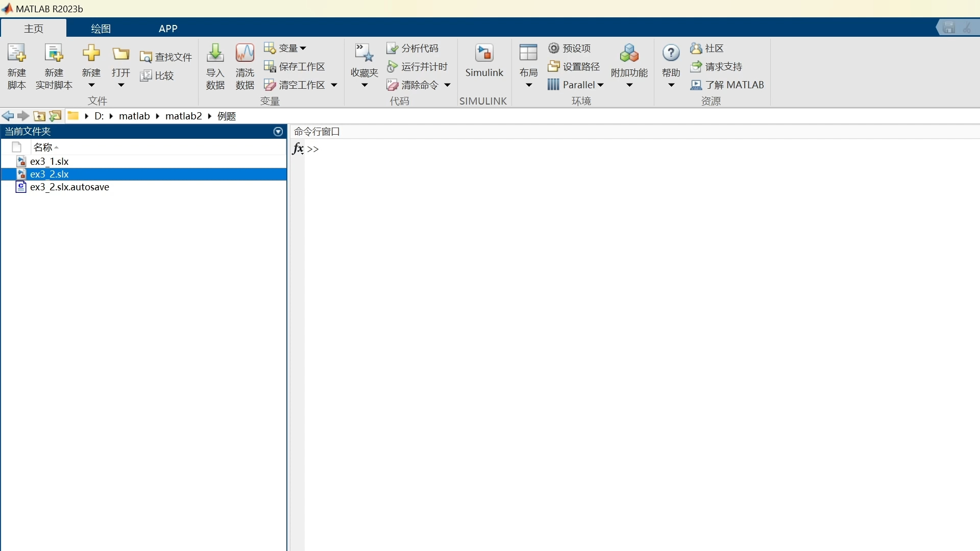Screen dimensions: 980x551
Task: Switch to the Plots (绘图) tab
Action: point(101,29)
